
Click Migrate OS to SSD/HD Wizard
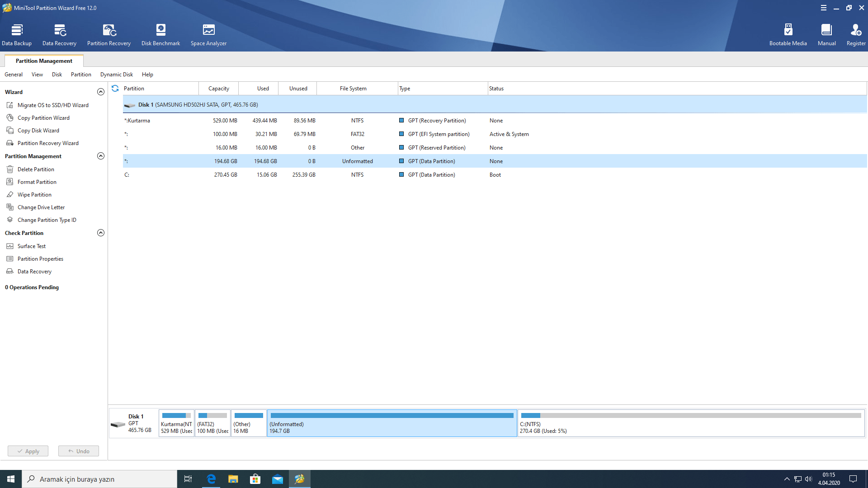coord(53,105)
